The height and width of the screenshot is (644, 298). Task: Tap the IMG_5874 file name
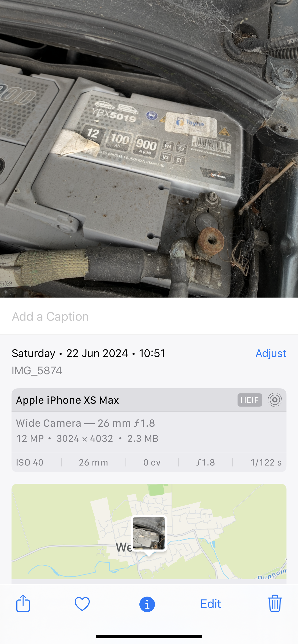37,370
